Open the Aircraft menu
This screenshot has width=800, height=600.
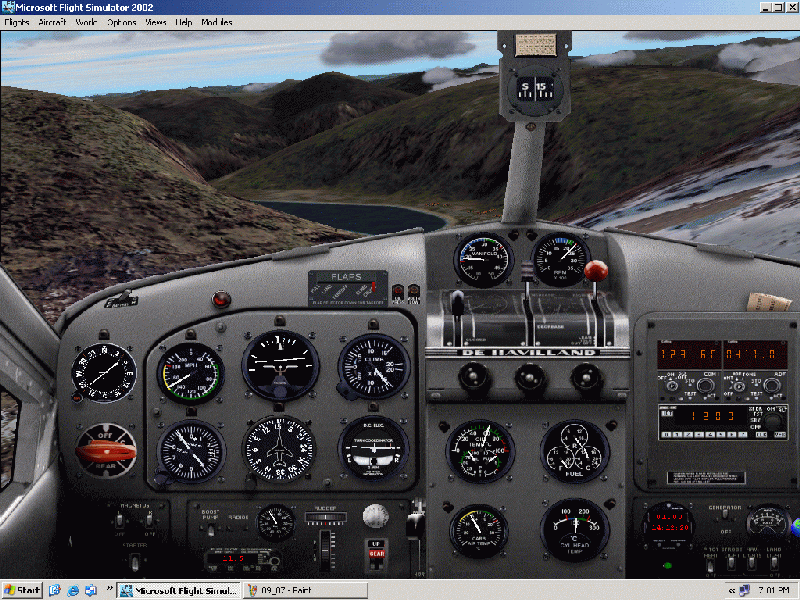click(52, 22)
